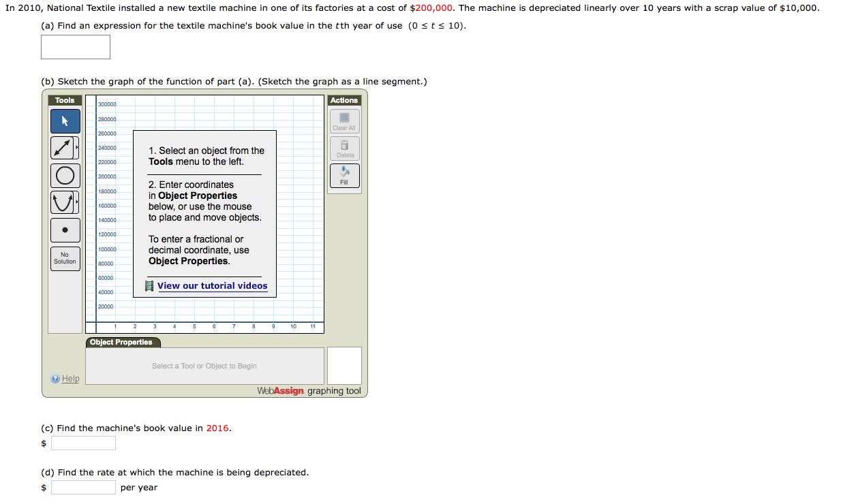The image size is (841, 504).
Task: Choose the circle drawing tool
Action: (65, 176)
